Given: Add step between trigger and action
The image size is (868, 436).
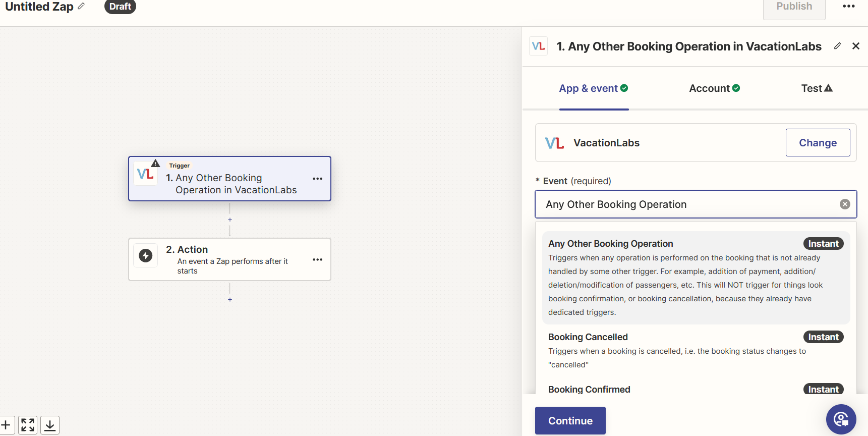Looking at the screenshot, I should point(230,220).
